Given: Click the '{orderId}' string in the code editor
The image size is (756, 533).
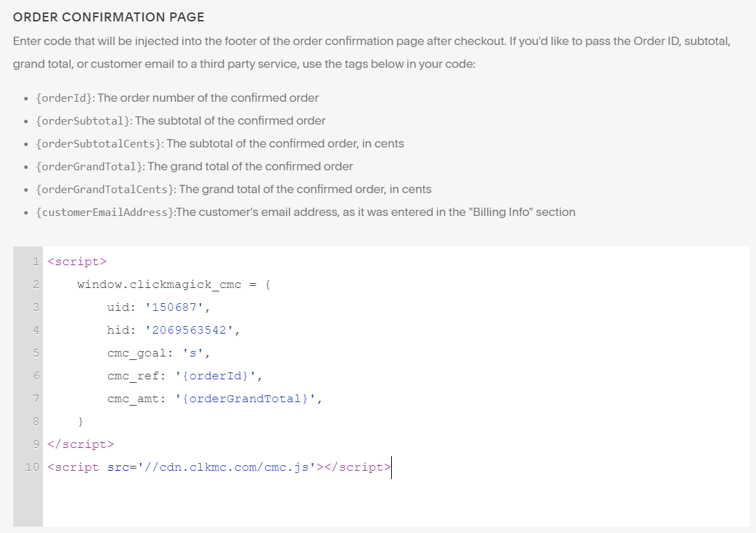Looking at the screenshot, I should (216, 376).
